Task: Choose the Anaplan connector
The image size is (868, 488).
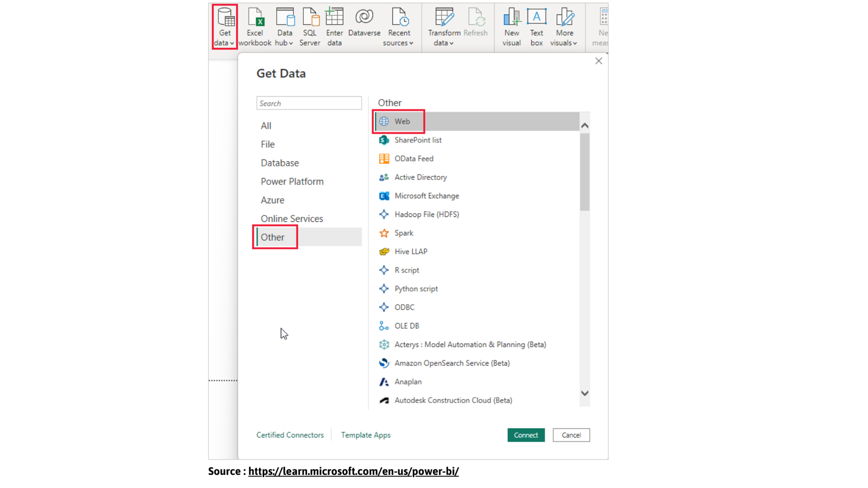Action: 476,382
